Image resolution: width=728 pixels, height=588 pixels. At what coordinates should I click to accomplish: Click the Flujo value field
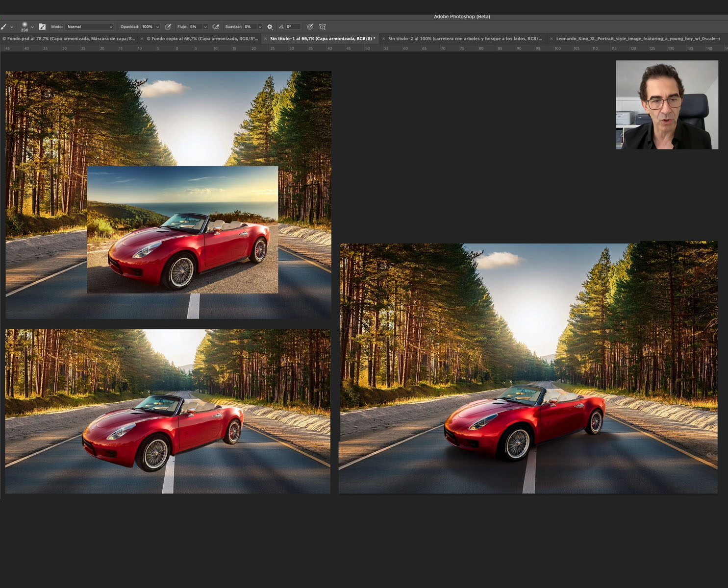coord(195,27)
